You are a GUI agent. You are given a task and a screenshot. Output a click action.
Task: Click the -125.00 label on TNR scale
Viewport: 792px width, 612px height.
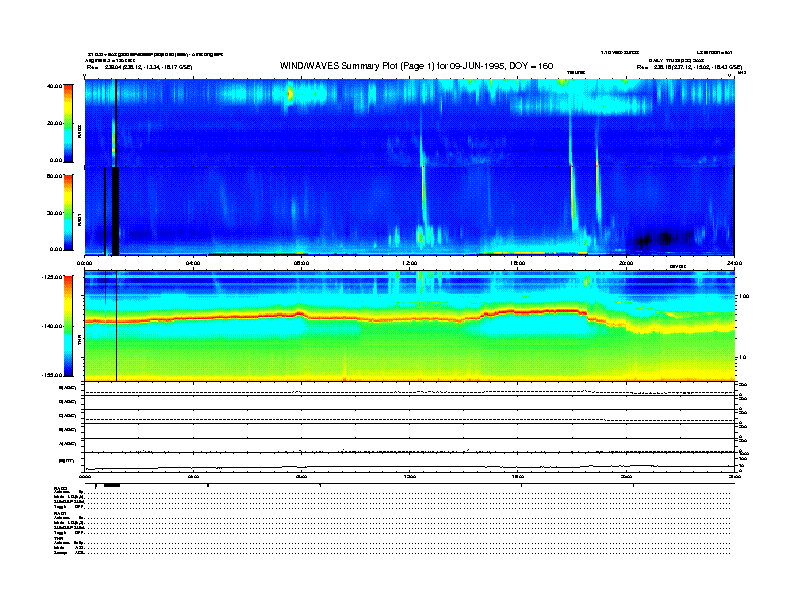pos(52,277)
